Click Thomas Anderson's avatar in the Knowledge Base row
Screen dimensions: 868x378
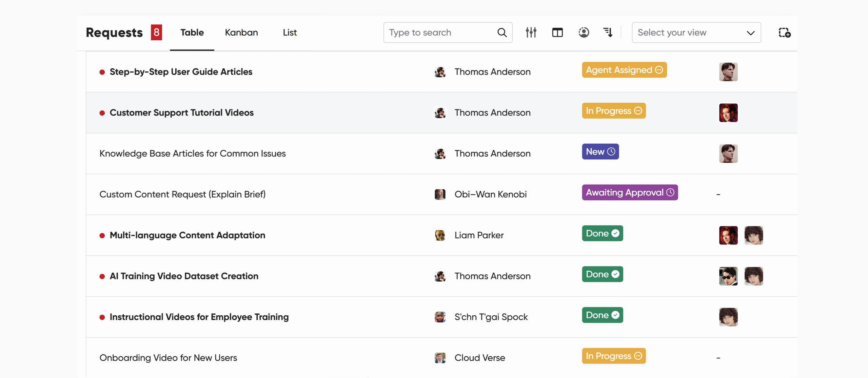[x=440, y=154]
